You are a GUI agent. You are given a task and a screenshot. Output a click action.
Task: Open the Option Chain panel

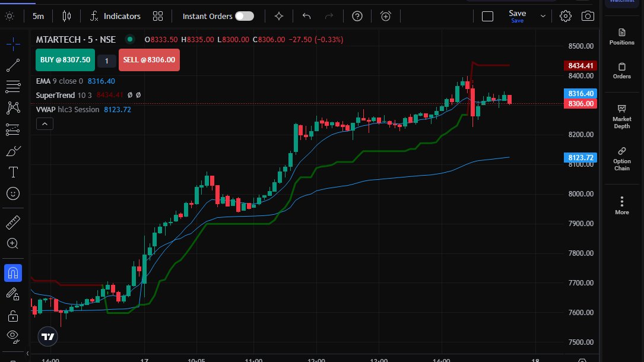click(622, 159)
